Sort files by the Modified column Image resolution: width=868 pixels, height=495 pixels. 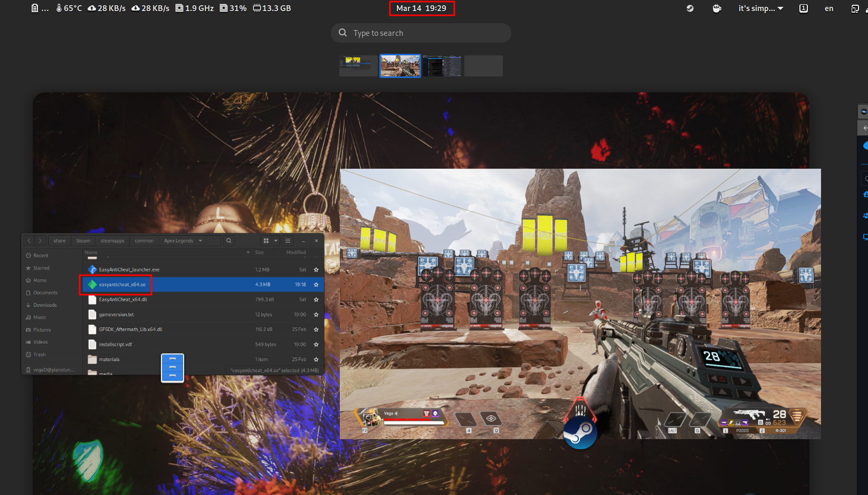[296, 253]
